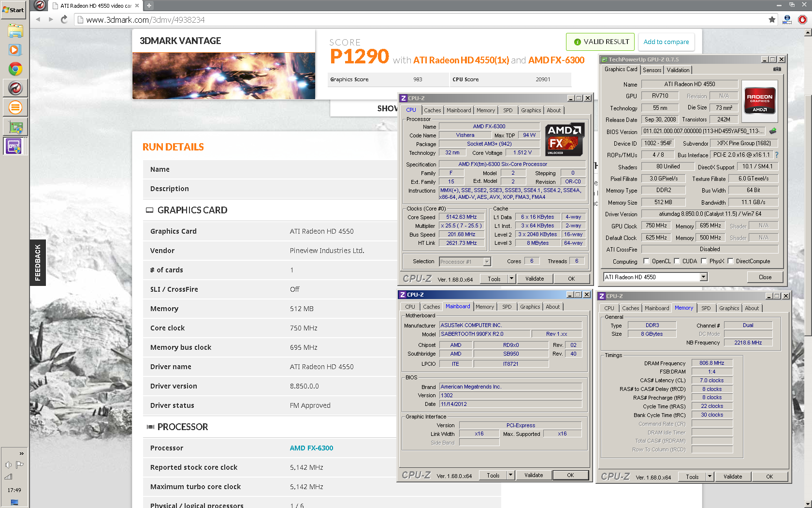Open Tools dropdown arrow in Mainboard CPU-Z window
This screenshot has height=508, width=812.
point(510,475)
